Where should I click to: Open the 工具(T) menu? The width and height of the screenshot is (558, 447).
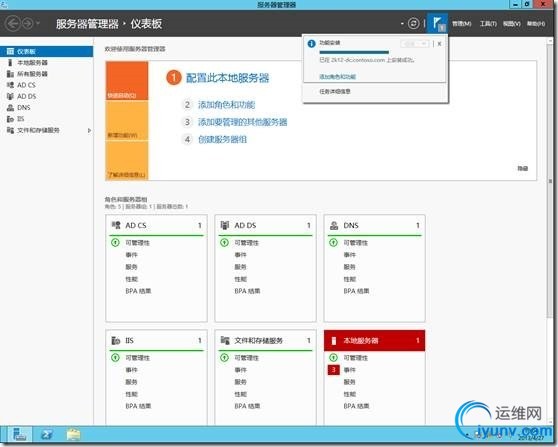point(488,24)
